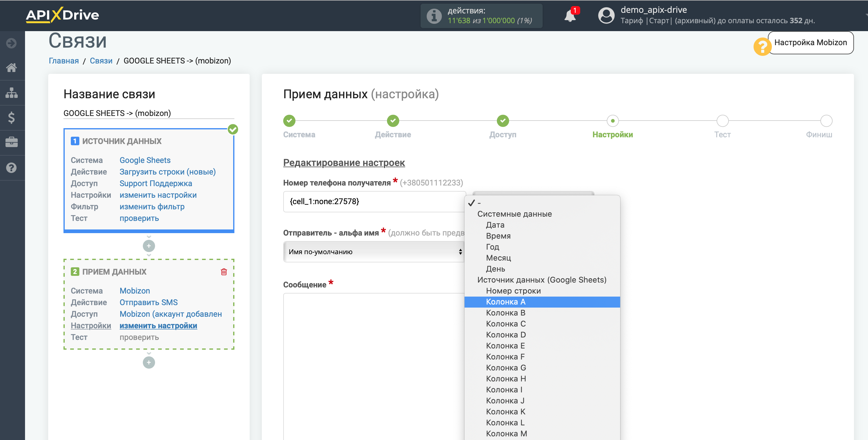The height and width of the screenshot is (440, 868).
Task: Select Год from the dropdown
Action: (542, 247)
